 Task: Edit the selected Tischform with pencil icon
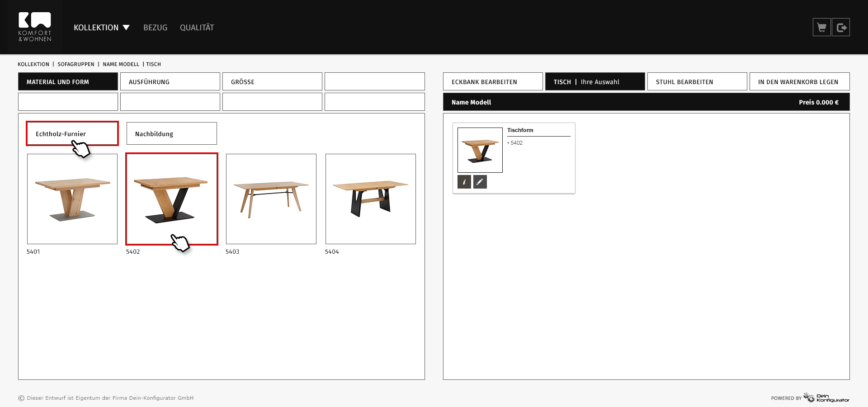(480, 182)
